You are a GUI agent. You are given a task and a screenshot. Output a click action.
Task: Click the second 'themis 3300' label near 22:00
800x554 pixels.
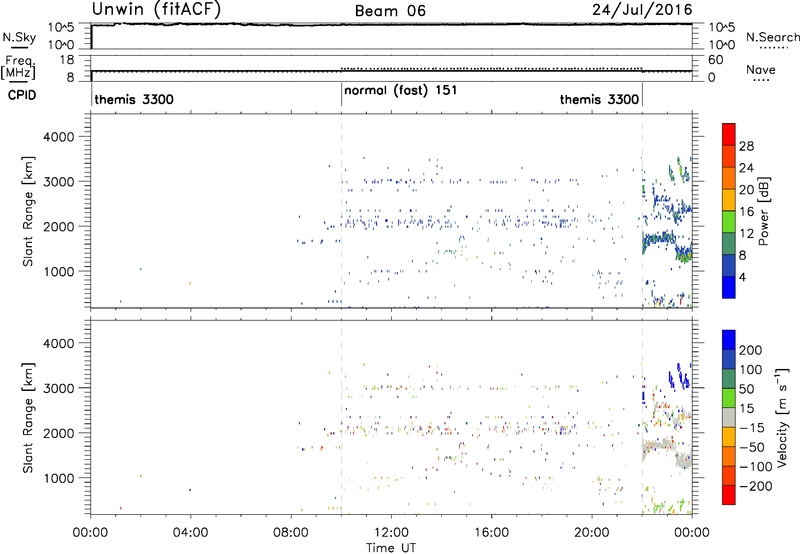599,99
